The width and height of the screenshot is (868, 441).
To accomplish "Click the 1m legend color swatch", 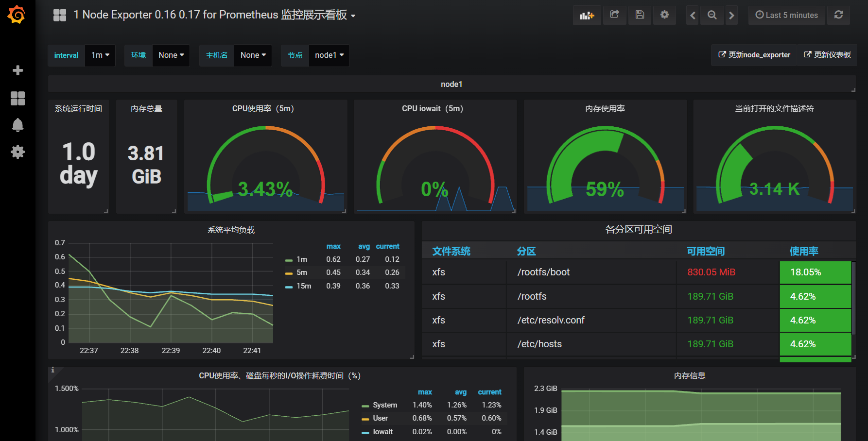I will (x=289, y=260).
